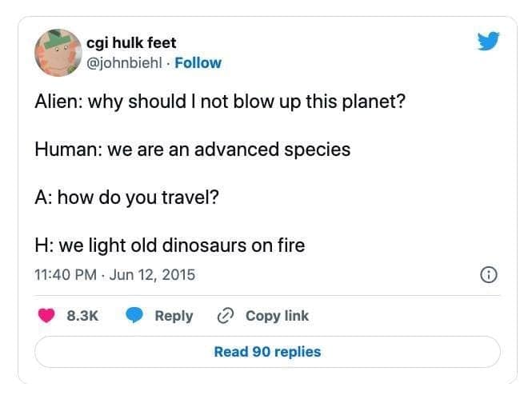Click the Follow link beside @johnbiehl
Screen dimensions: 532x403
click(198, 62)
